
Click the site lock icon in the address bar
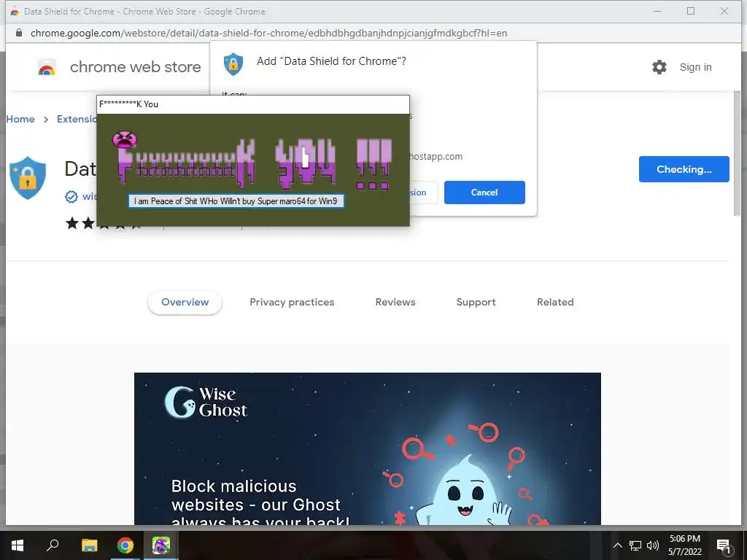(18, 33)
